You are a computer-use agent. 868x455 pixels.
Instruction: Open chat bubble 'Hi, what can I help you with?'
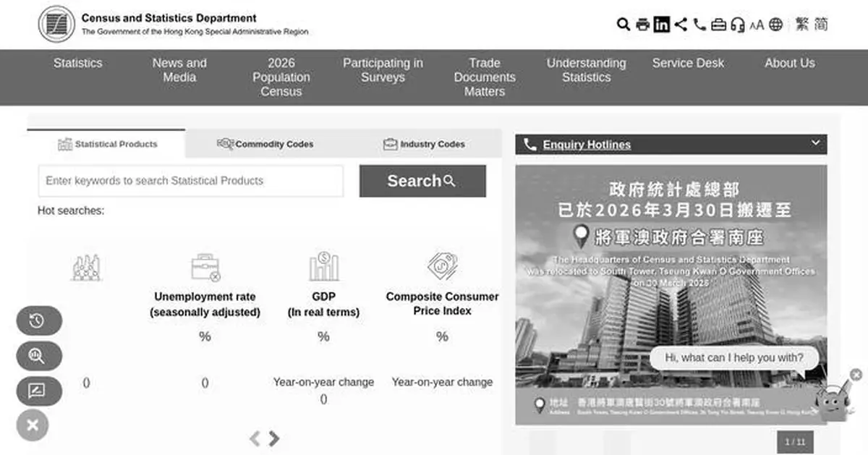tap(734, 357)
